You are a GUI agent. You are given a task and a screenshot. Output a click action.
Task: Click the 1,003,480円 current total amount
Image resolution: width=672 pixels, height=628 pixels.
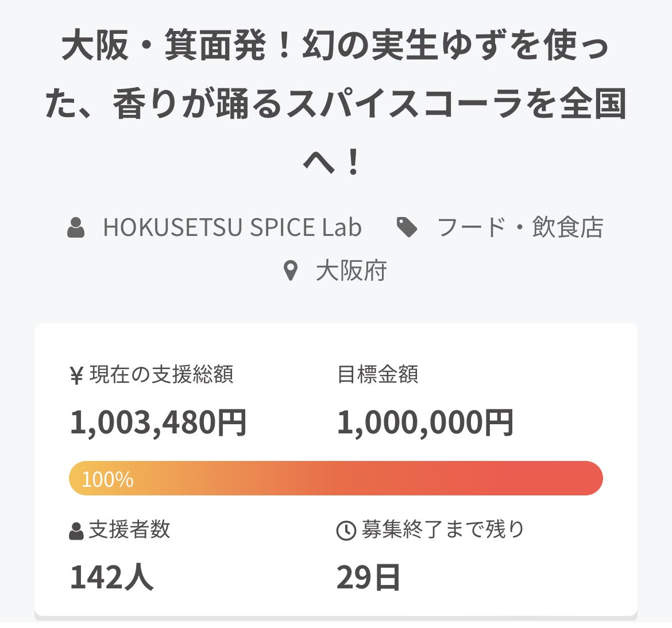pos(158,422)
